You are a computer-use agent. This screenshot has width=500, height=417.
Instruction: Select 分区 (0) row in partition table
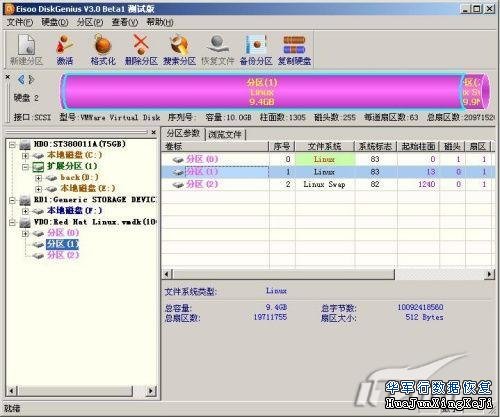coord(327,159)
